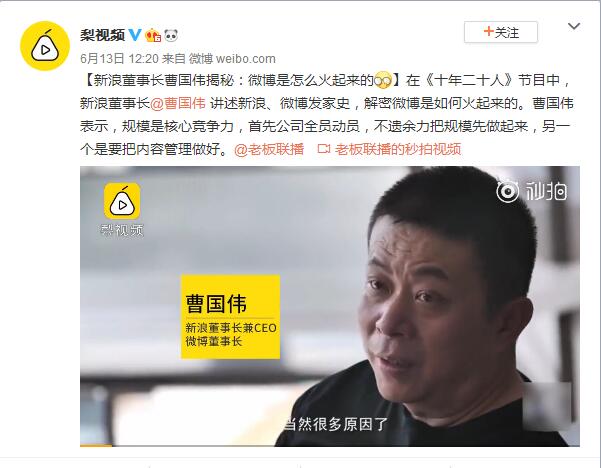Click the yellow 曹国伟 name card overlay
Screen dimensions: 601x468
(x=230, y=317)
